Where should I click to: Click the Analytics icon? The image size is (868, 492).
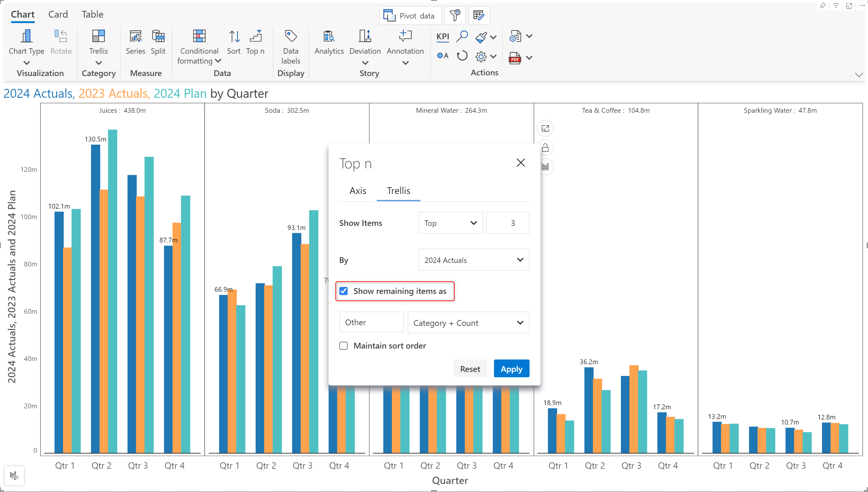point(329,36)
